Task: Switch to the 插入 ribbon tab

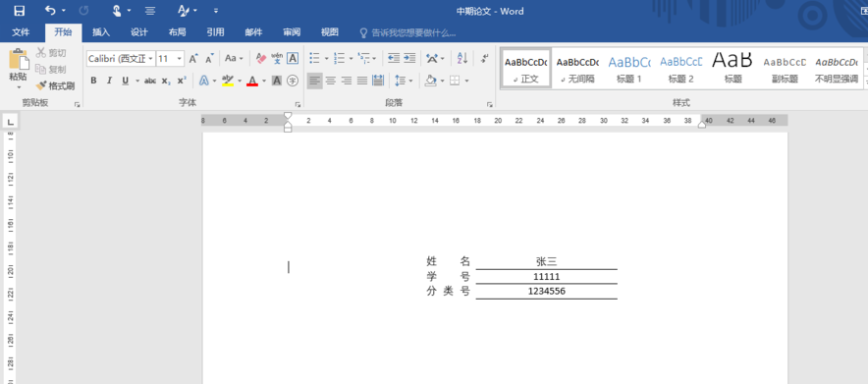Action: coord(101,32)
